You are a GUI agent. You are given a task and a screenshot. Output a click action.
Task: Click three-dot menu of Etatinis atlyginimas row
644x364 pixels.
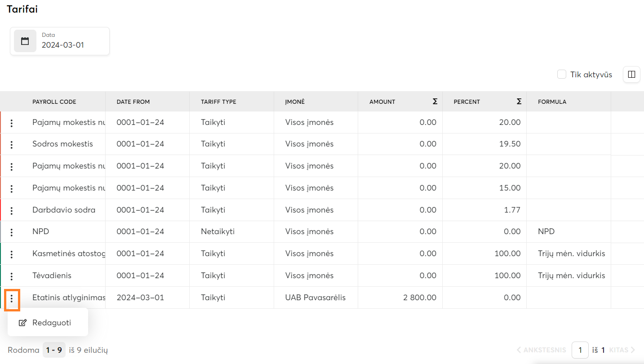12,298
